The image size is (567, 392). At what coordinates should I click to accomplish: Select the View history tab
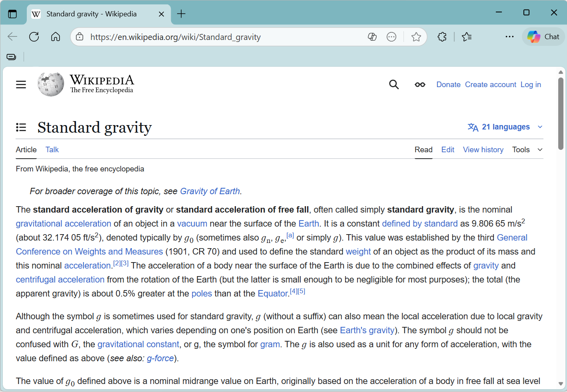coord(483,150)
